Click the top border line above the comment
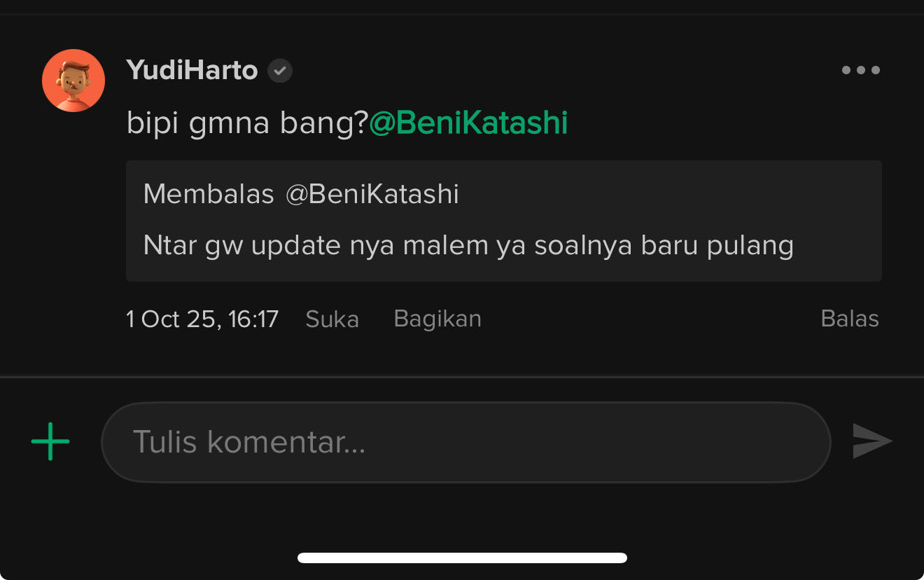 [462, 14]
